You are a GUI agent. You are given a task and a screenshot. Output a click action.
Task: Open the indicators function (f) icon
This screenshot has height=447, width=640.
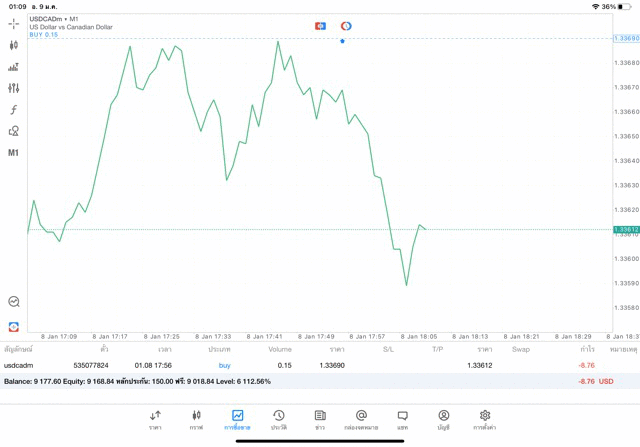pos(14,110)
